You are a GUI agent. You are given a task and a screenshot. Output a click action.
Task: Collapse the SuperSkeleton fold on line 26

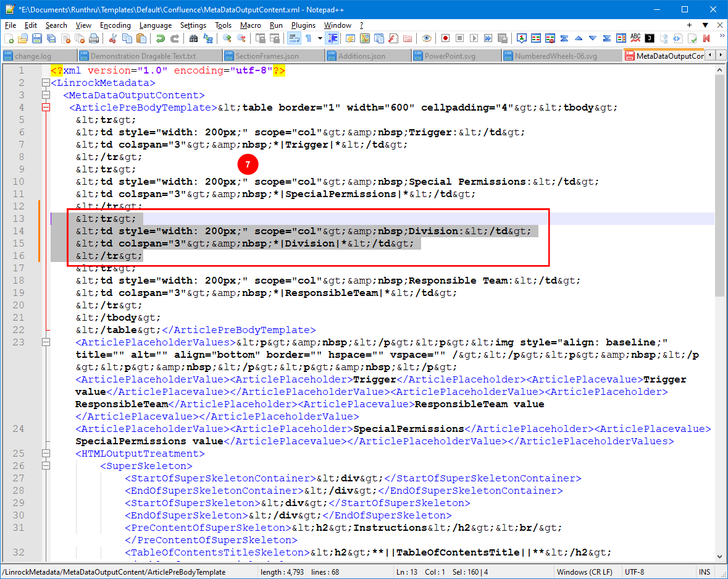pos(45,466)
